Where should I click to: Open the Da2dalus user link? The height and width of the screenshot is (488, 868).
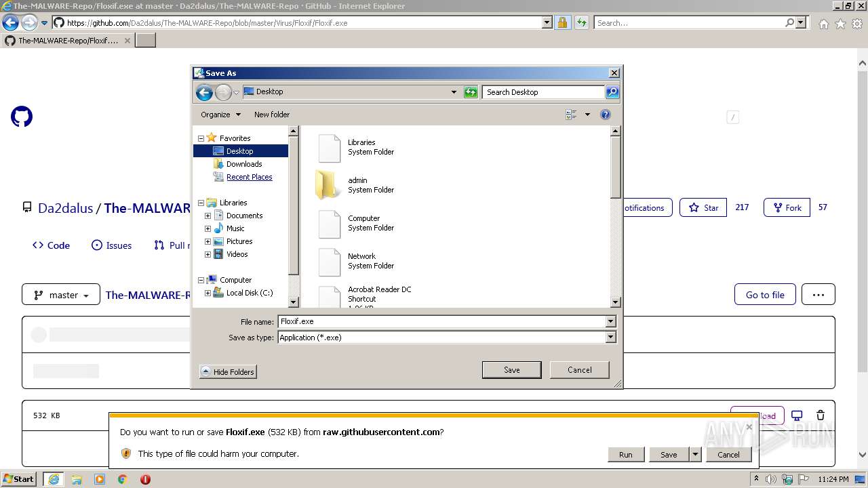(65, 208)
